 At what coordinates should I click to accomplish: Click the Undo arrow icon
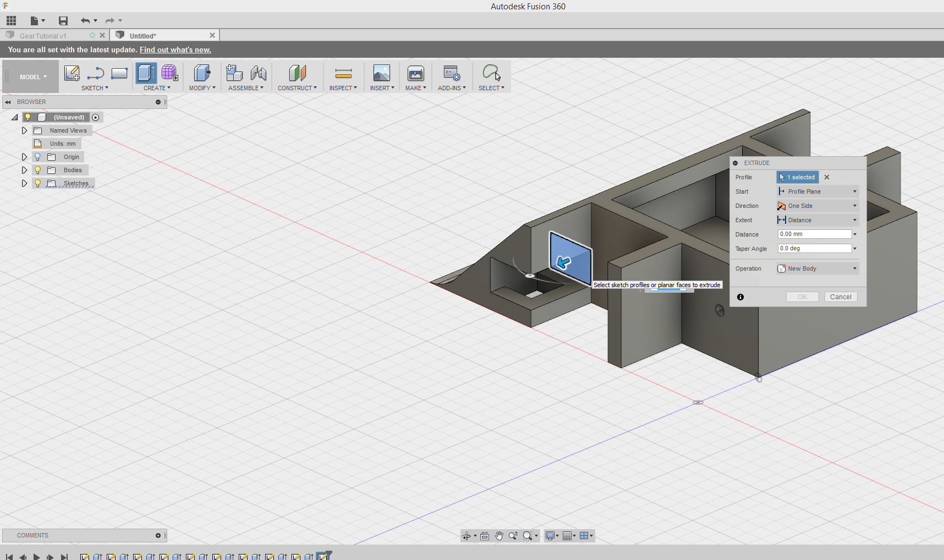pyautogui.click(x=85, y=21)
